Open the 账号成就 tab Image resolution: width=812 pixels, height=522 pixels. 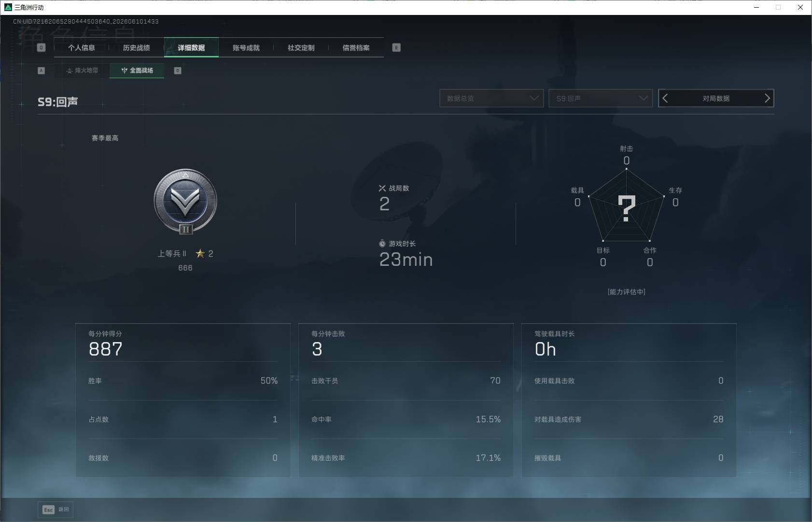pyautogui.click(x=246, y=48)
